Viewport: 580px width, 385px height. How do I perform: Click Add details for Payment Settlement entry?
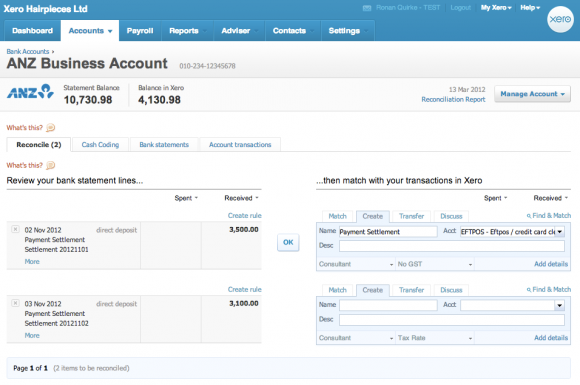[x=551, y=264]
